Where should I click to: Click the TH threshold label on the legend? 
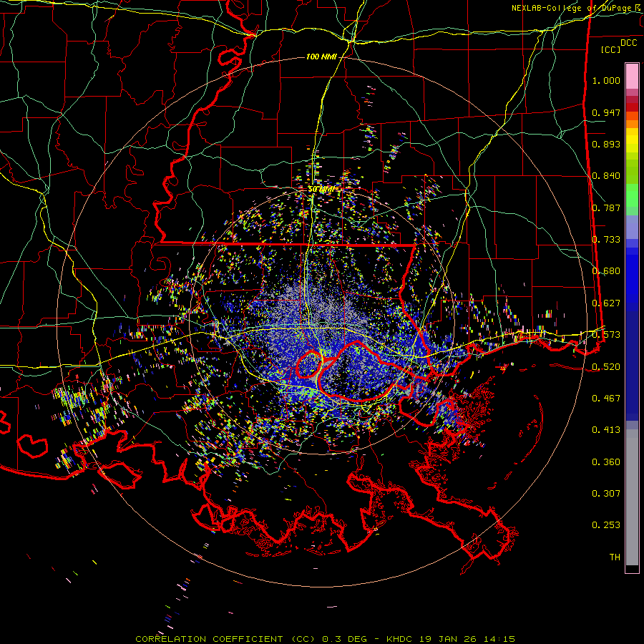615,557
